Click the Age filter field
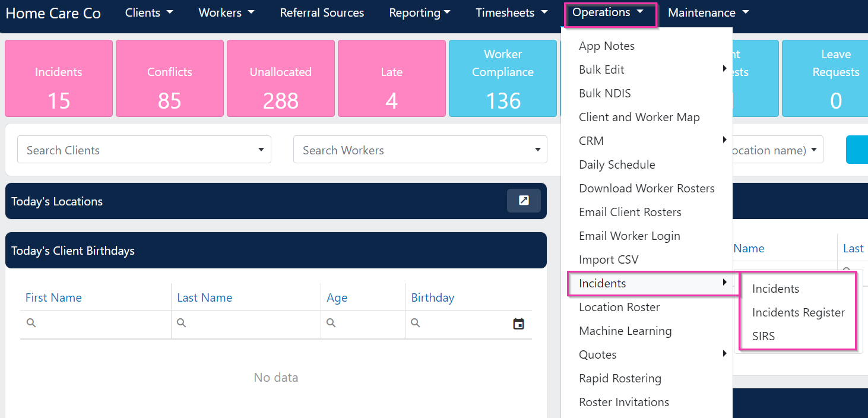The width and height of the screenshot is (868, 418). click(363, 324)
